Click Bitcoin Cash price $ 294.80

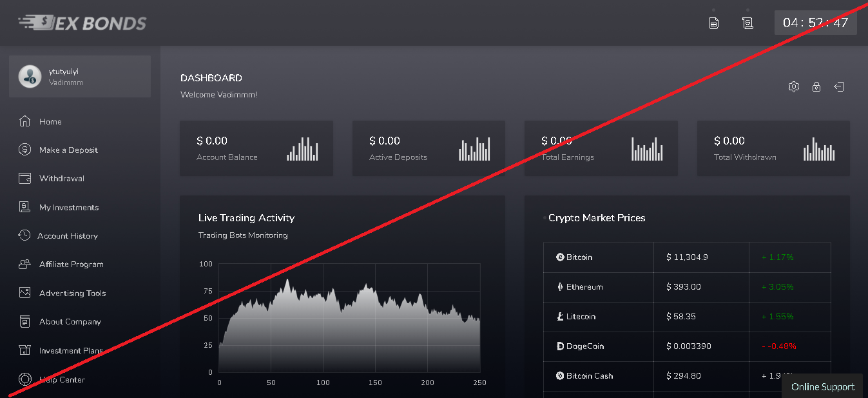pos(684,376)
